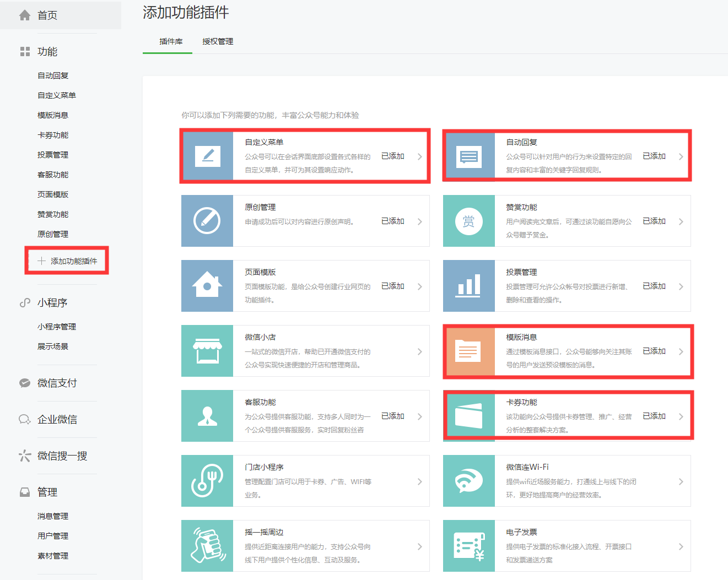Open 卡券功能 in the sidebar menu

coord(53,135)
